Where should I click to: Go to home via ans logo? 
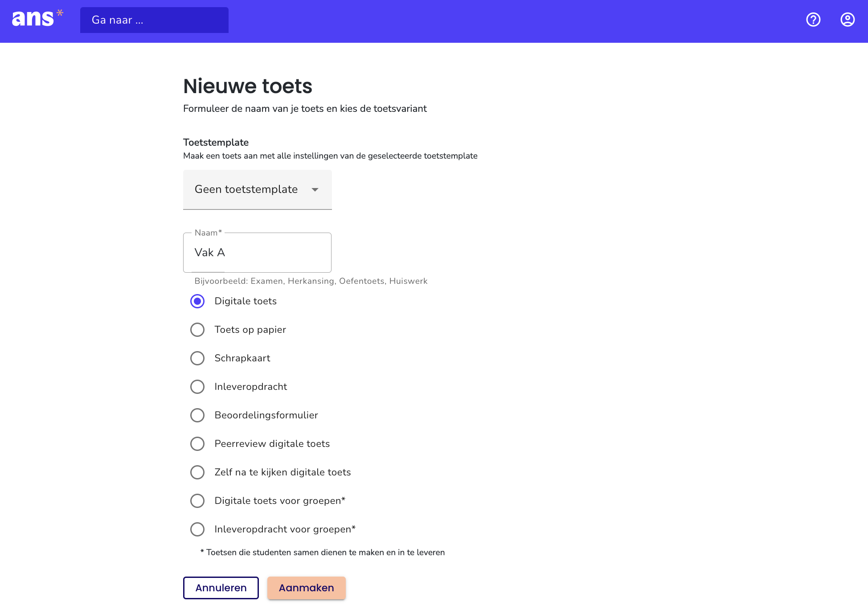tap(37, 18)
